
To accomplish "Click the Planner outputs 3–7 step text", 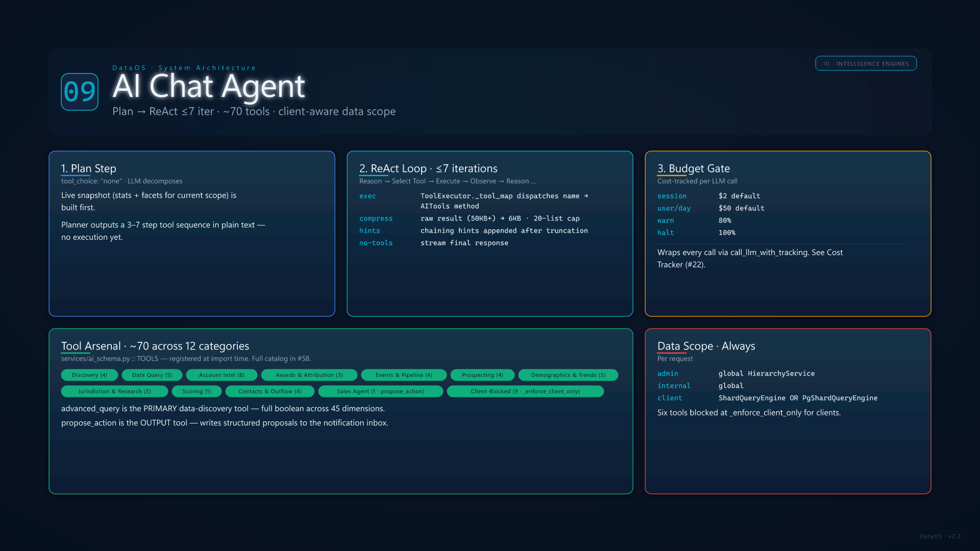I will pyautogui.click(x=163, y=231).
